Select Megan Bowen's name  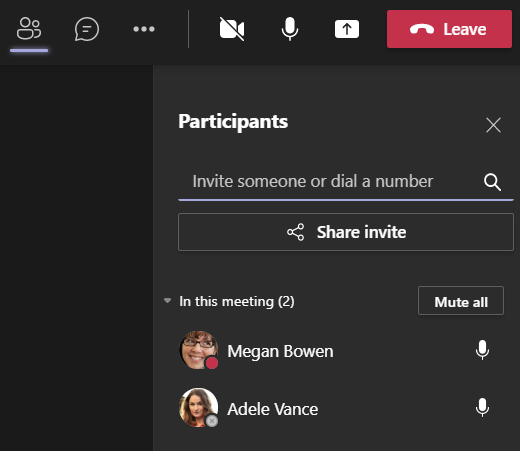280,351
